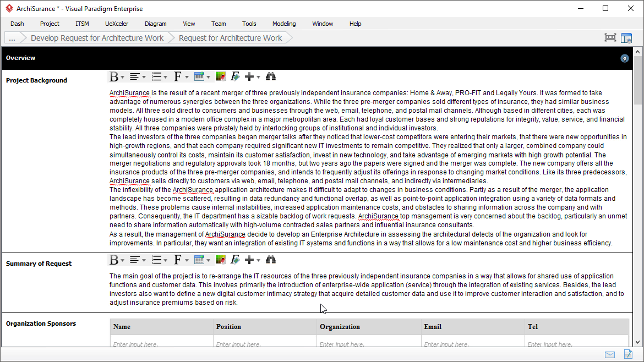The height and width of the screenshot is (362, 644).
Task: Click the Visual Paradigm logo in the title bar
Action: 9,9
